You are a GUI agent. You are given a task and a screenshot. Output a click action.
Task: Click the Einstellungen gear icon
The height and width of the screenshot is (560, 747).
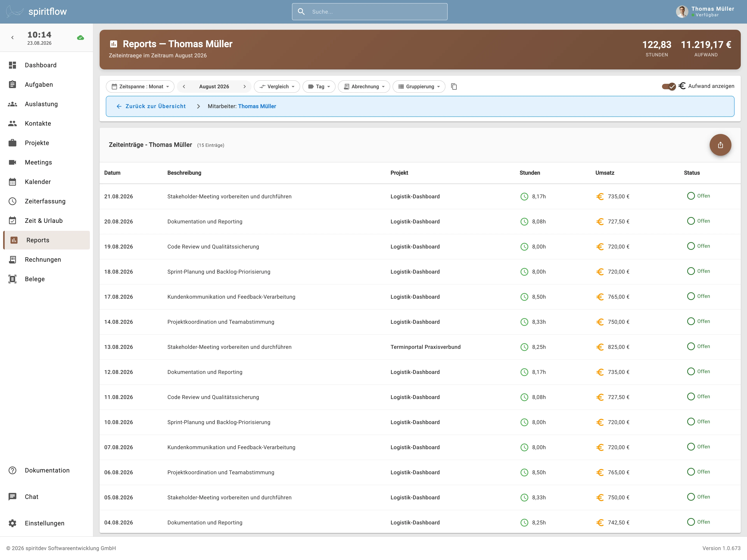[12, 523]
